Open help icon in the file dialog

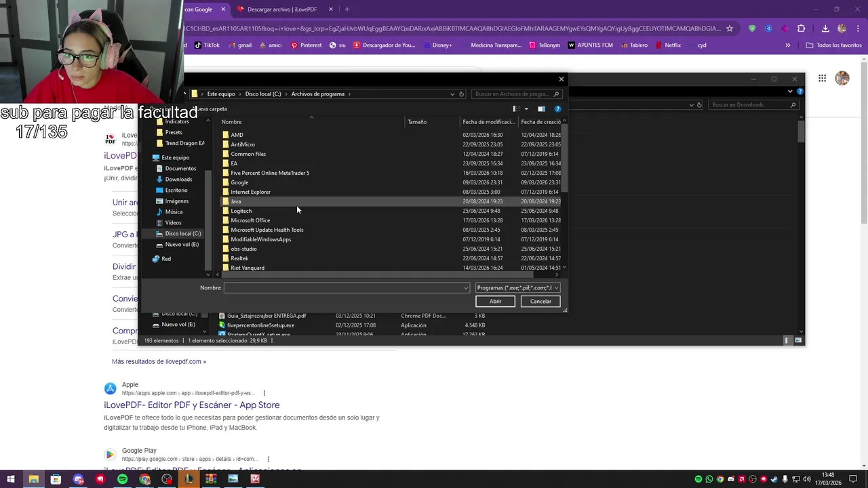557,108
